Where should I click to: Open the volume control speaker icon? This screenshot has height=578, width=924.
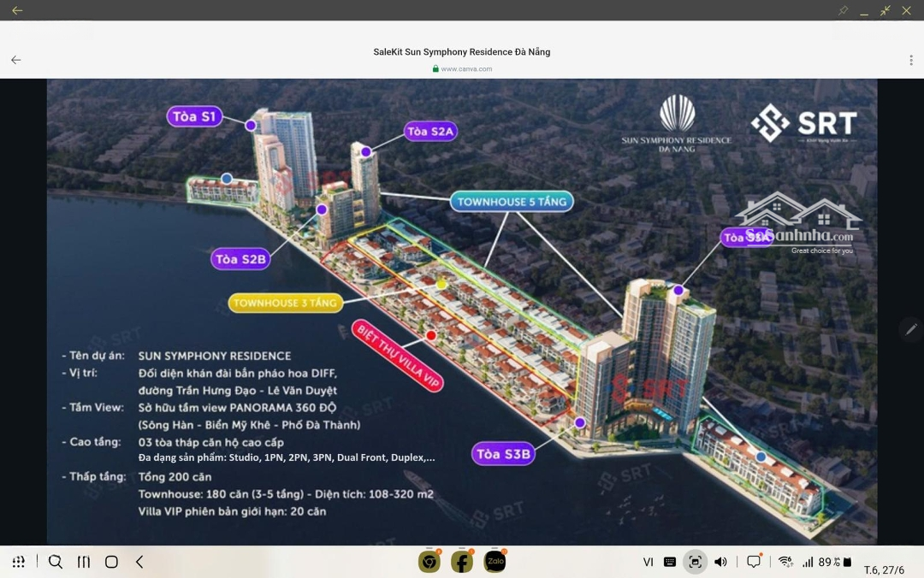click(x=720, y=562)
